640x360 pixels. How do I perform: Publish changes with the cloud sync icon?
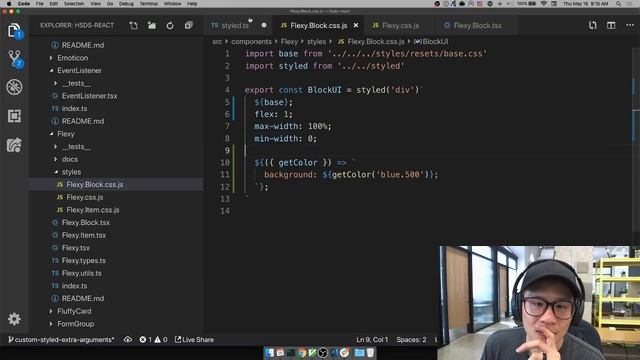tap(128, 340)
